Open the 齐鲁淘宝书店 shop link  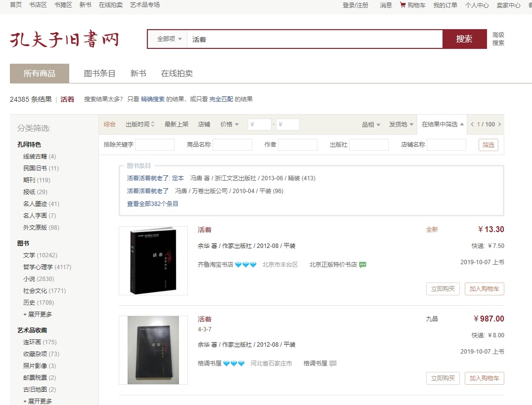point(216,265)
